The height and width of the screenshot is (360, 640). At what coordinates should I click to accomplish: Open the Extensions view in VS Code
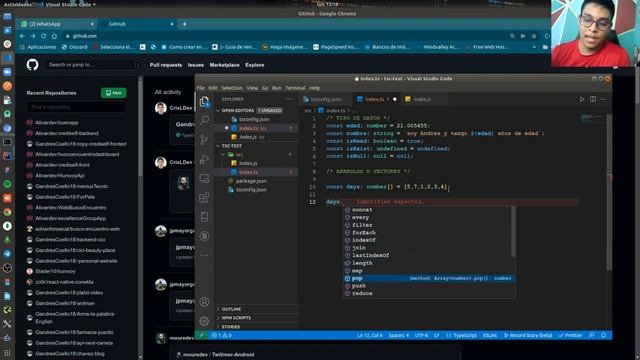tap(204, 198)
